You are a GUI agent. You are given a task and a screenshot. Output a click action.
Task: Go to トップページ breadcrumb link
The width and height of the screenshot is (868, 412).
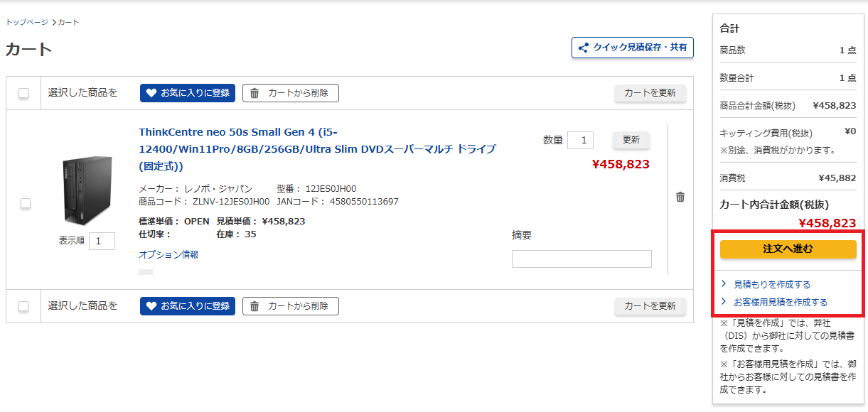pyautogui.click(x=27, y=22)
